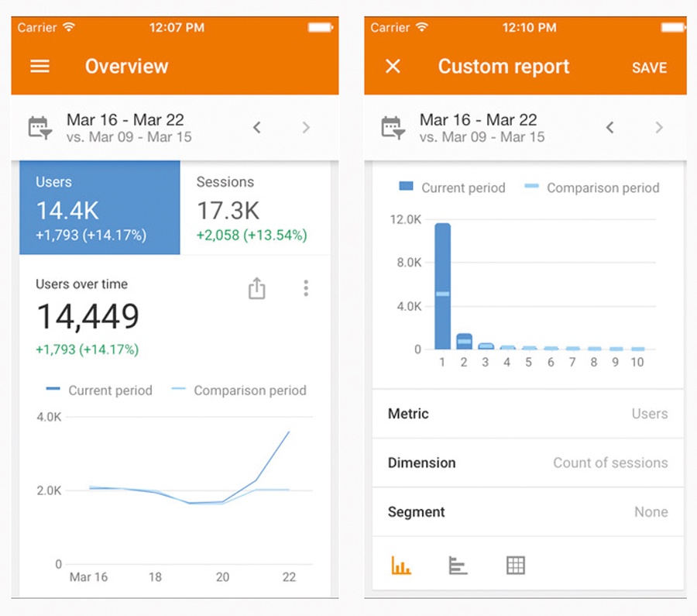Select the bar chart view icon
697x616 pixels.
pos(400,565)
